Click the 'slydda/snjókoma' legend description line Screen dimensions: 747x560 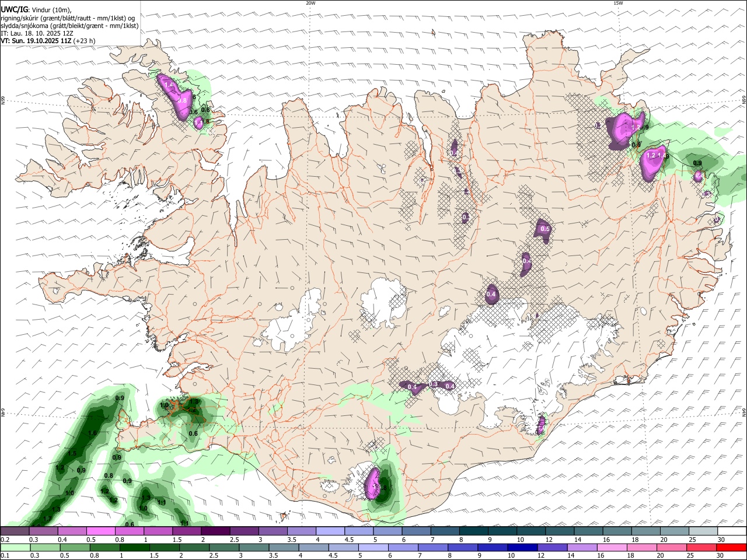[x=69, y=26]
